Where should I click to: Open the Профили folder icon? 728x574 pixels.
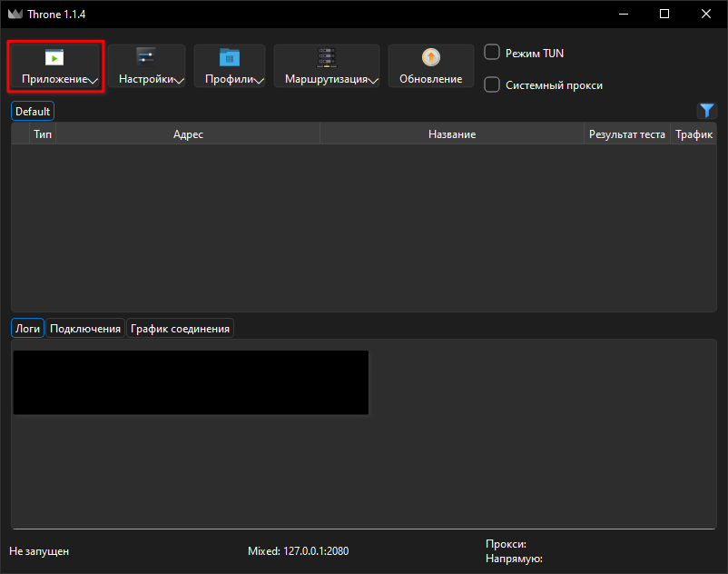[x=230, y=57]
